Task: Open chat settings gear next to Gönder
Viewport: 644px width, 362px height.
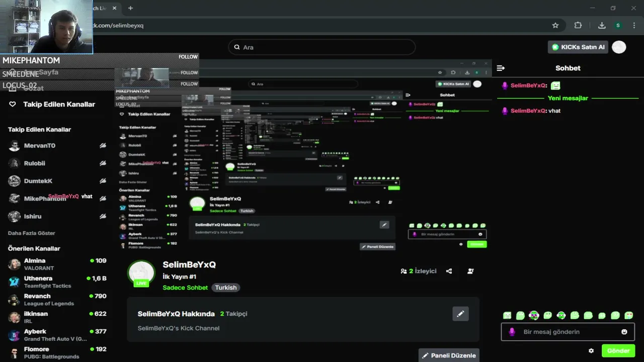Action: click(x=591, y=351)
